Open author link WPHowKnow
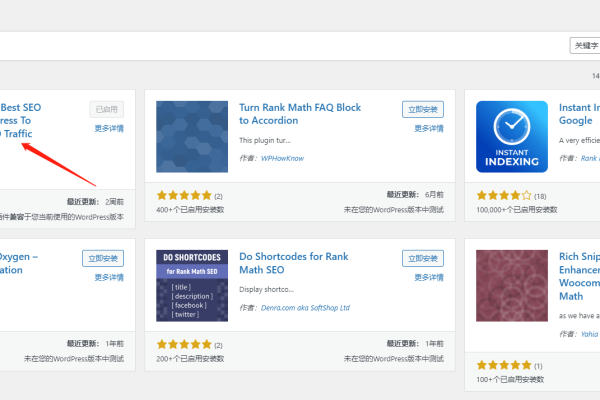The width and height of the screenshot is (600, 400). (282, 158)
